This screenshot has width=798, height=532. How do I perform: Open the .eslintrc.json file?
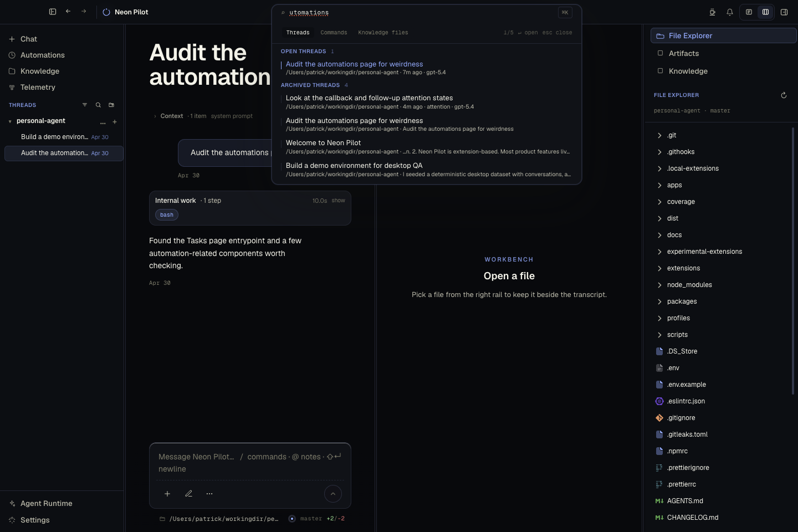(686, 401)
